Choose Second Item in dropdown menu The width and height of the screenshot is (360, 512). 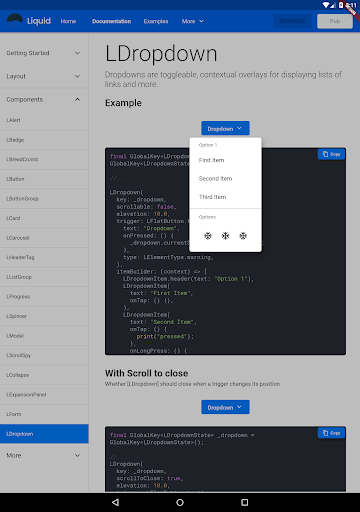pyautogui.click(x=225, y=179)
